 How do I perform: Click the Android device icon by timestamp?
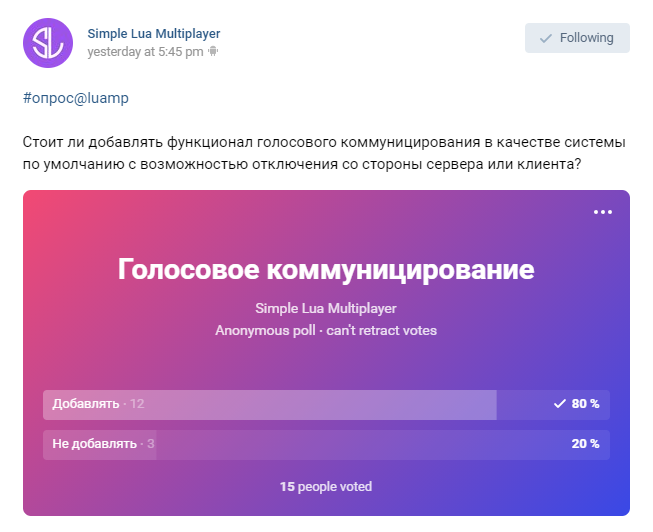click(x=213, y=51)
